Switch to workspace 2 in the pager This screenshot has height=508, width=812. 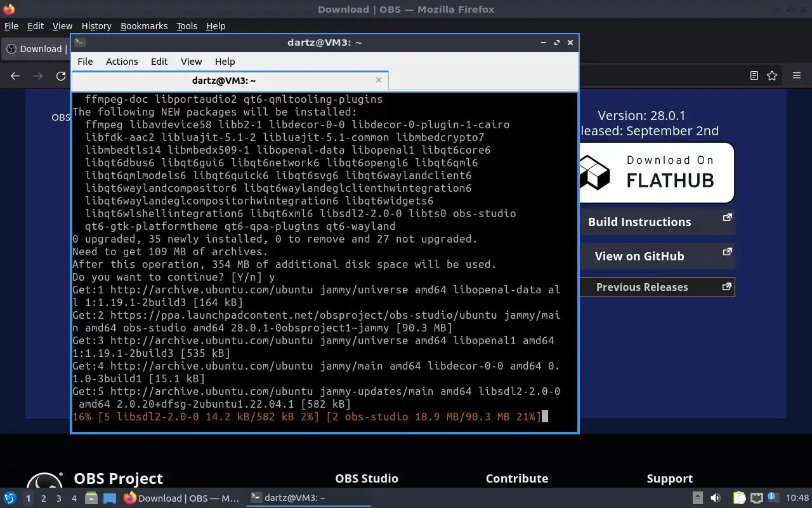click(43, 498)
